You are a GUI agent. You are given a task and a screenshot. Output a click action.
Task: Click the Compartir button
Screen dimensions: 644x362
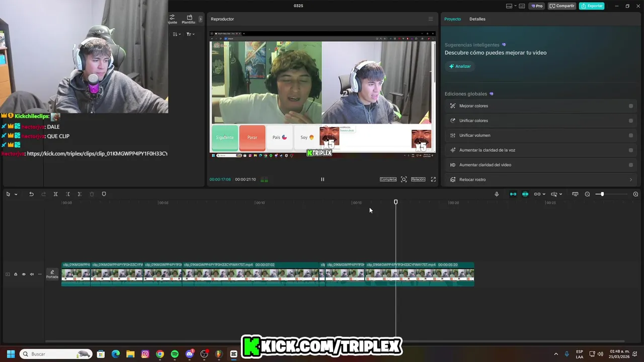(x=562, y=6)
